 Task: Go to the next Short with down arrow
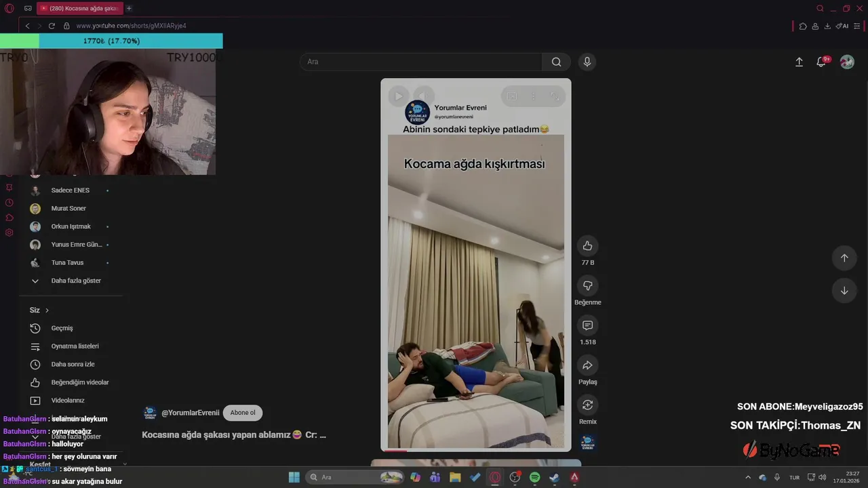point(844,291)
